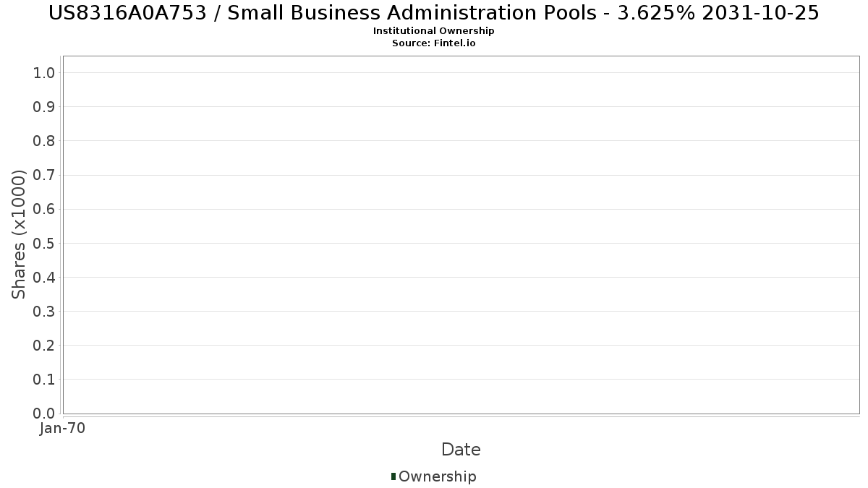This screenshot has width=868, height=488.
Task: Click the 0.7 y-axis tick label
Action: tap(44, 175)
